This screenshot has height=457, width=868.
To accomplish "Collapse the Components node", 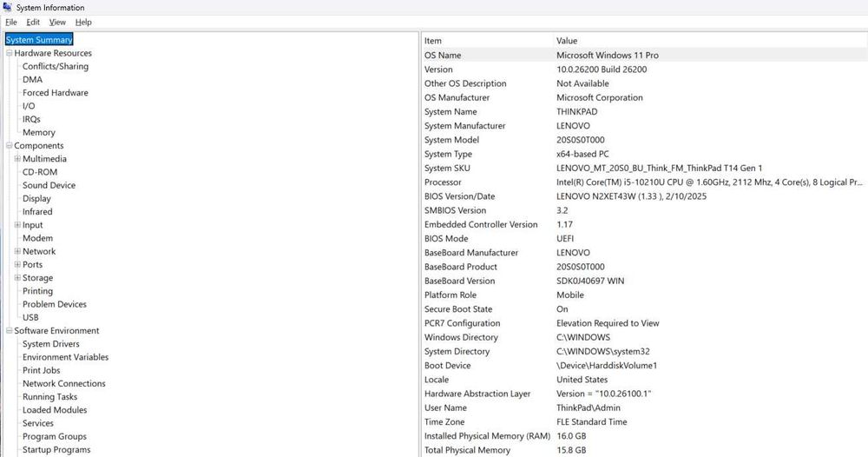I will pos(9,146).
